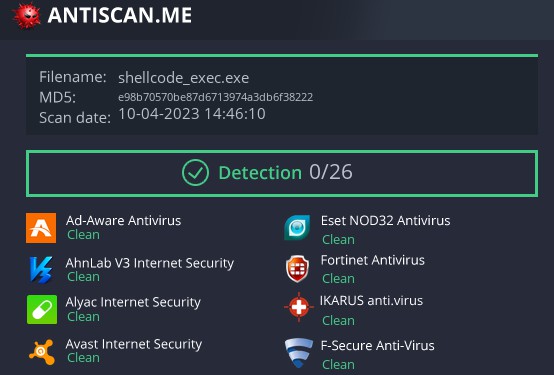Click the Clean status under Fortinet Antivirus

[x=338, y=279]
